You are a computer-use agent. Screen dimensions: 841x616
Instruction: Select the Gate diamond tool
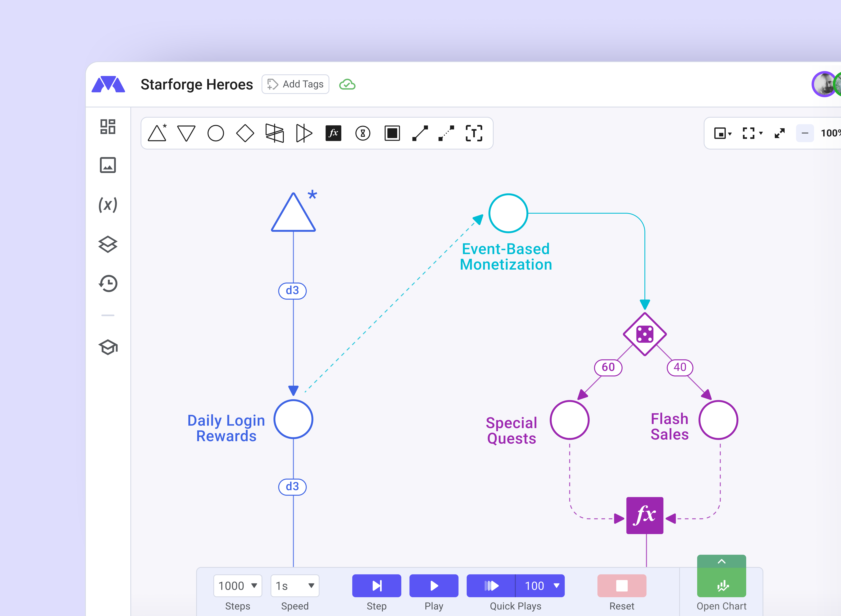pos(245,133)
